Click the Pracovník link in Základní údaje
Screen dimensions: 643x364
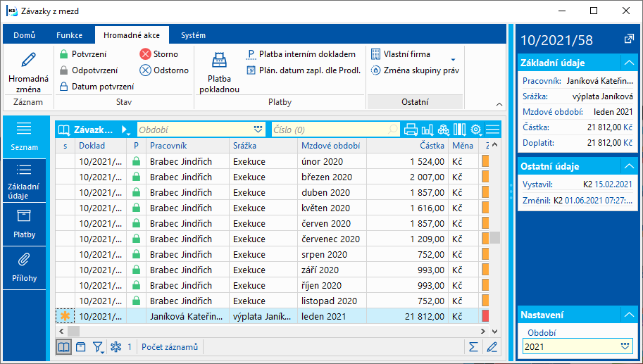[x=542, y=81]
